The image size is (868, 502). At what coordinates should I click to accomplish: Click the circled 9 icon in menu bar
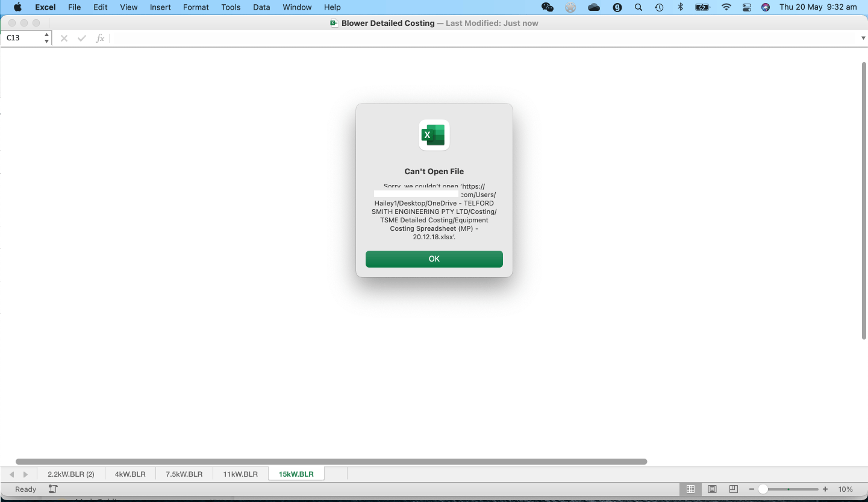point(617,7)
